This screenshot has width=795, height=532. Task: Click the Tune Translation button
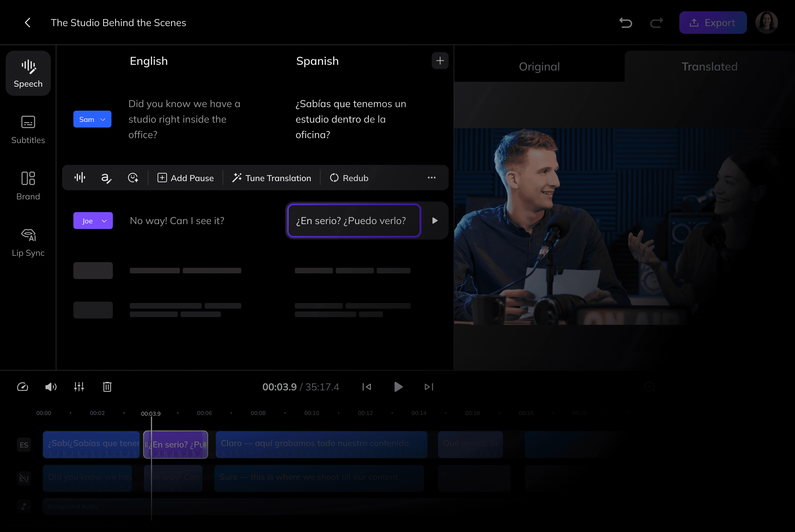[x=272, y=178]
